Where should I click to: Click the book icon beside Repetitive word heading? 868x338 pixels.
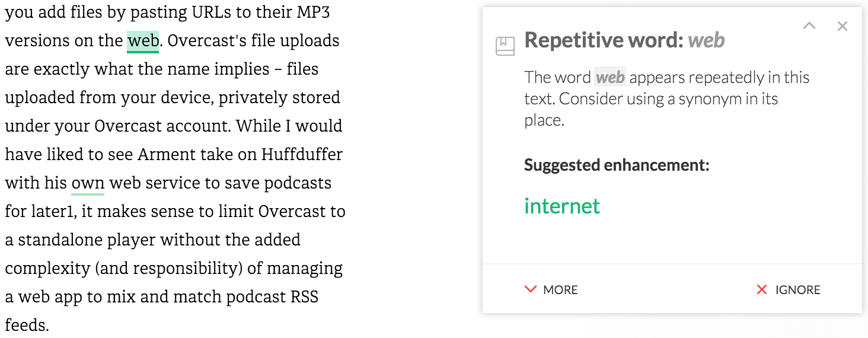pos(505,46)
